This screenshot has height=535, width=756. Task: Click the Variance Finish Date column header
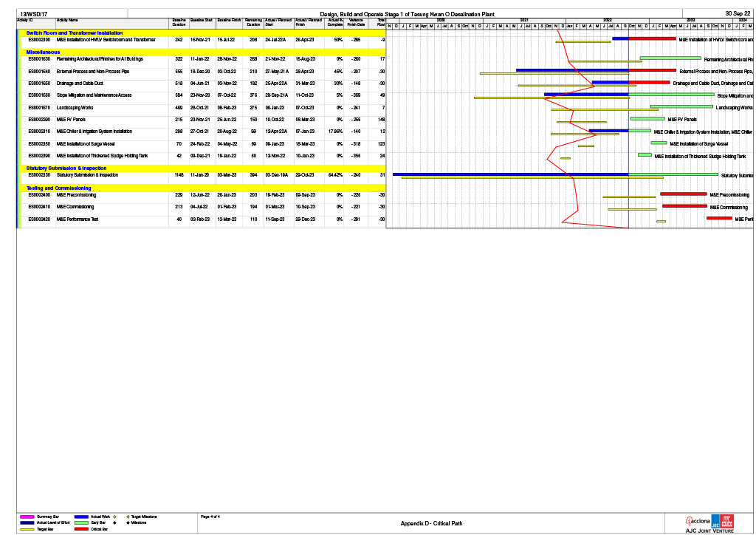[357, 22]
